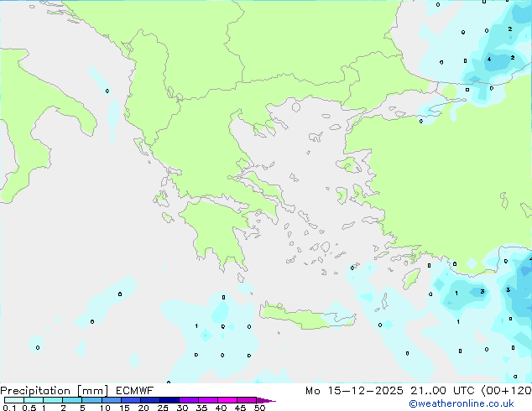This screenshot has height=411, width=532.
Task: Click the "45" legend label
Action: (x=240, y=408)
